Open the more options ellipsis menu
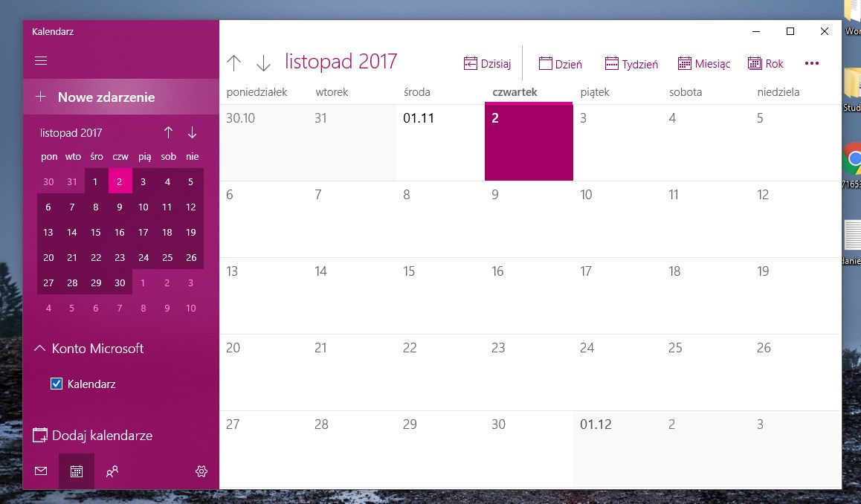Screen dimensions: 861x504 [812, 63]
